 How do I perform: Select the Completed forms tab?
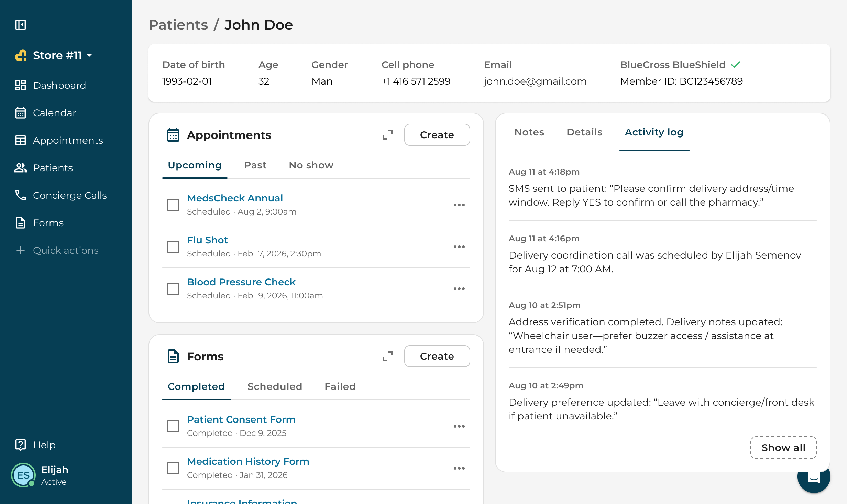196,387
